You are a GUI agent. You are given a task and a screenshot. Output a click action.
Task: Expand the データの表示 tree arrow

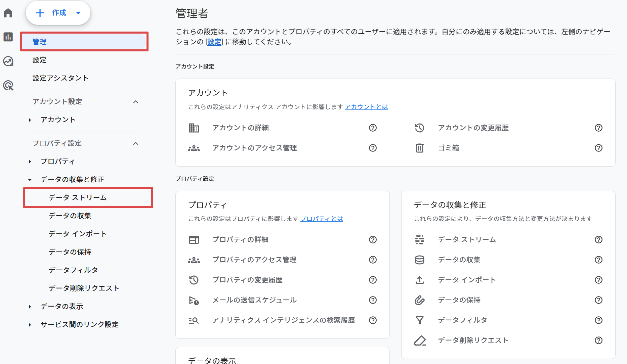click(x=30, y=307)
